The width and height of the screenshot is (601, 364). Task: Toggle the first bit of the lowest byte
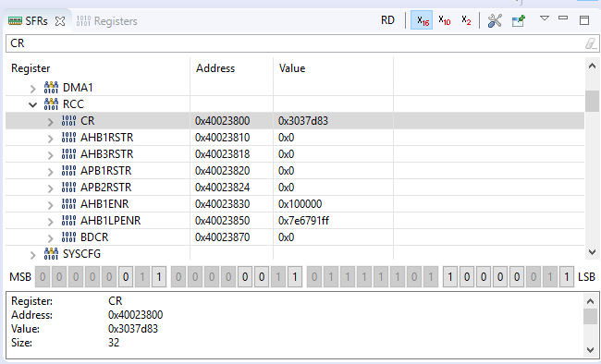(450, 276)
